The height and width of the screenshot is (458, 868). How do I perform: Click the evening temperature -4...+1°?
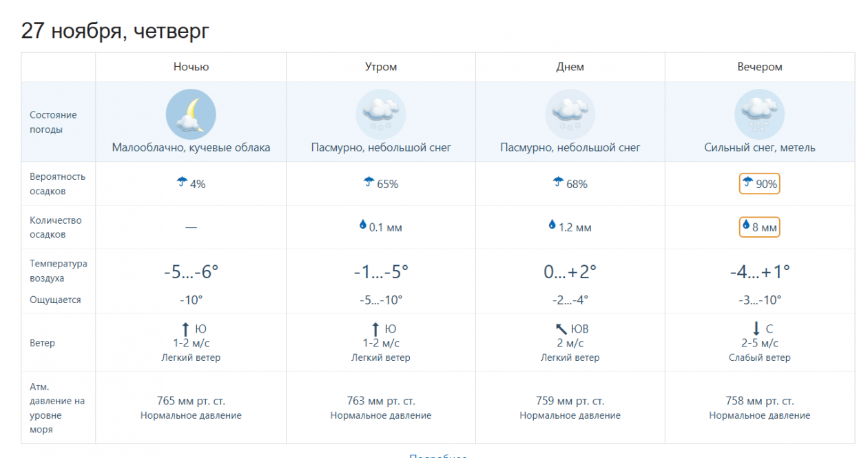759,272
